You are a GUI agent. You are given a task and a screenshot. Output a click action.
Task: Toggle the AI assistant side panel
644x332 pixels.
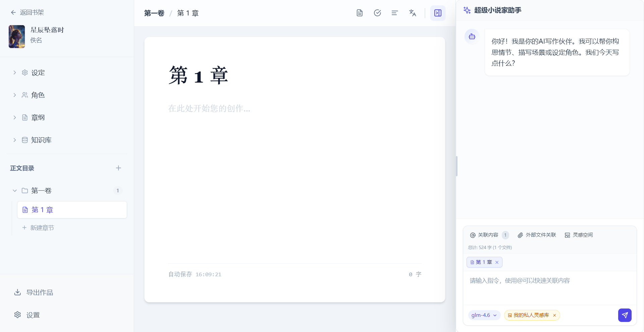pos(438,13)
